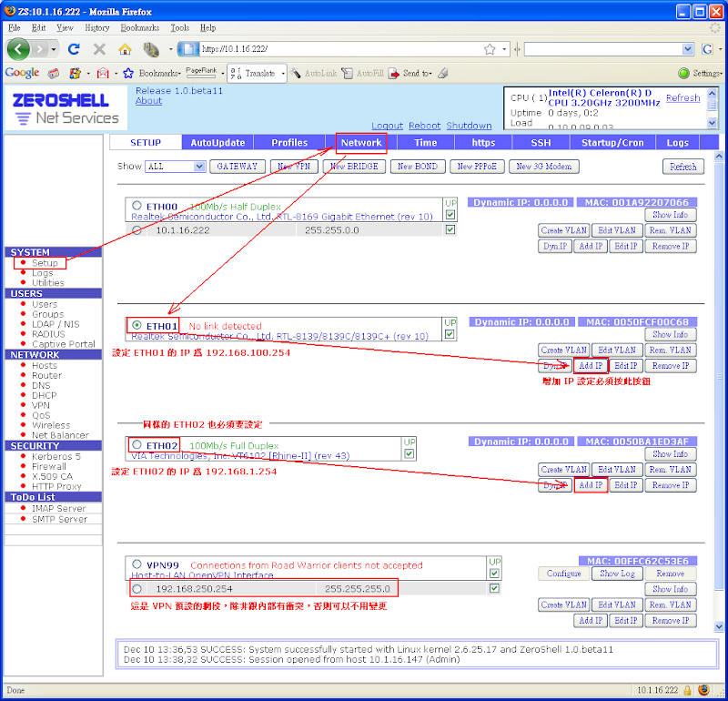Click the browser Back arrow button
Screen dimensions: 728x701
[x=18, y=49]
